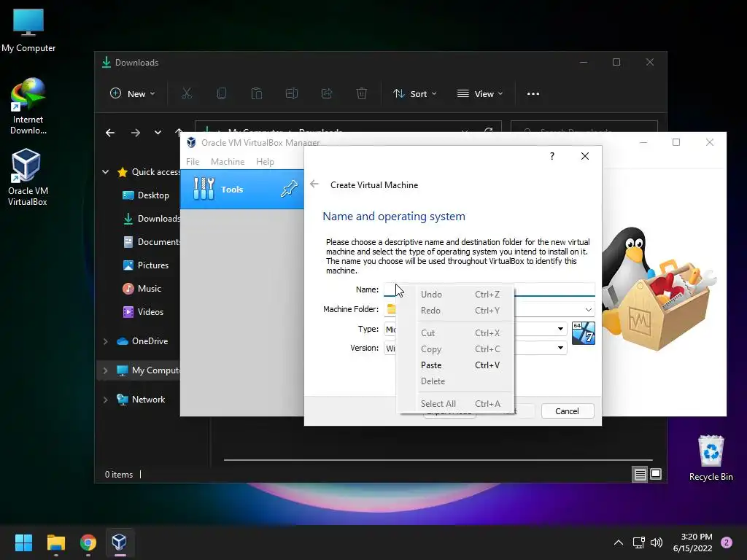Open Documents in Quick access sidebar
This screenshot has height=560, width=747.
click(152, 242)
